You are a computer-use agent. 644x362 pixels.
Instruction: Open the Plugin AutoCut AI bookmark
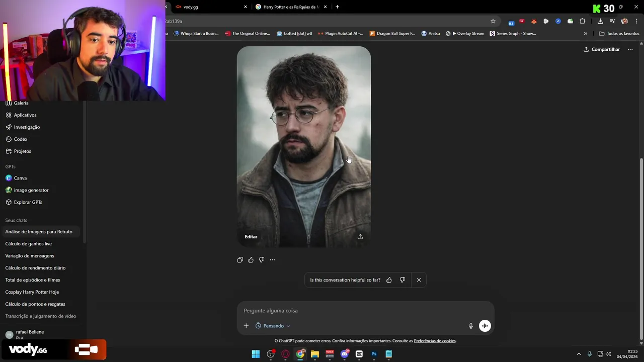pos(341,34)
